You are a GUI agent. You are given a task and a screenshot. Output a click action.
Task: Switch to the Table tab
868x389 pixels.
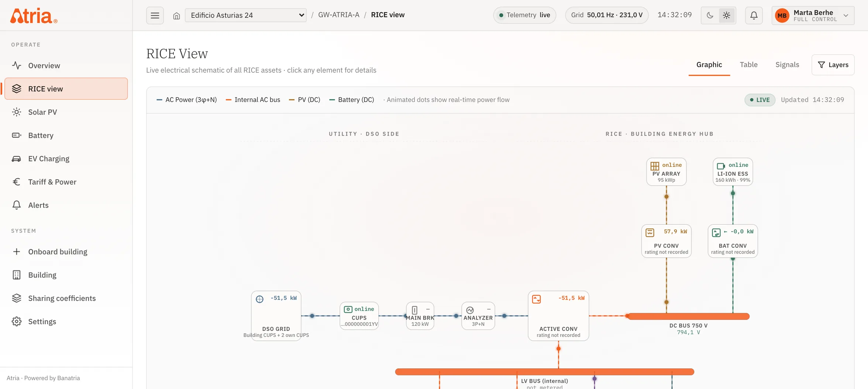pos(748,65)
